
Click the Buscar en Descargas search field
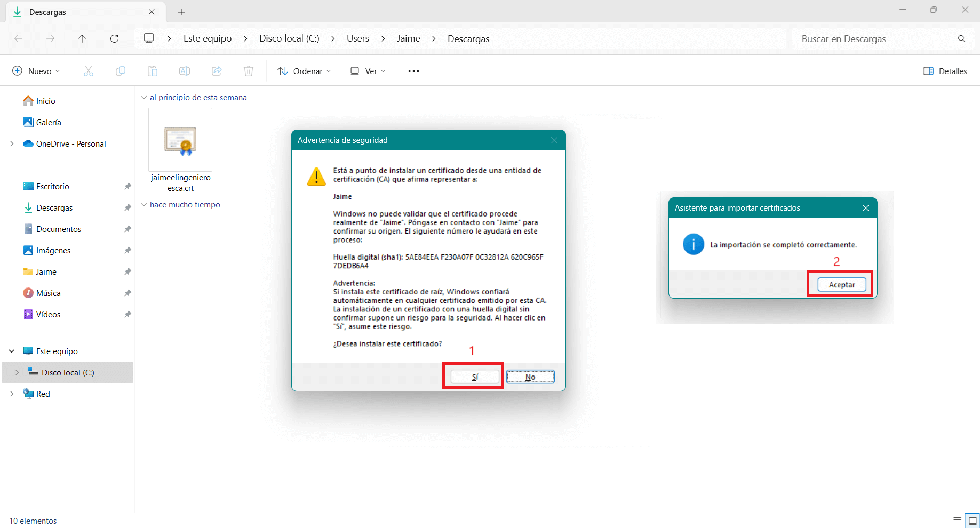[x=875, y=38]
